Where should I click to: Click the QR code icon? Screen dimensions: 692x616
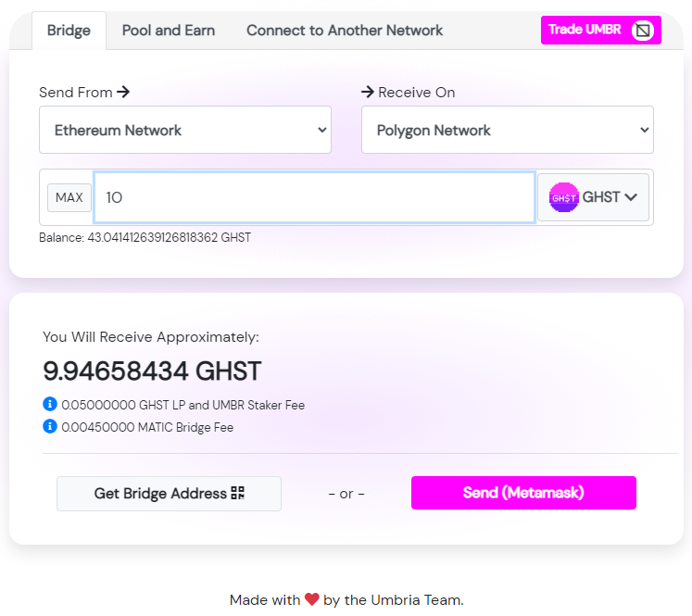[x=238, y=494]
